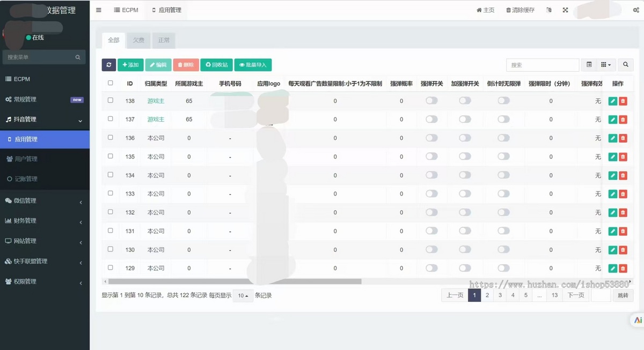Click the red delete icon for record 137

pos(623,120)
